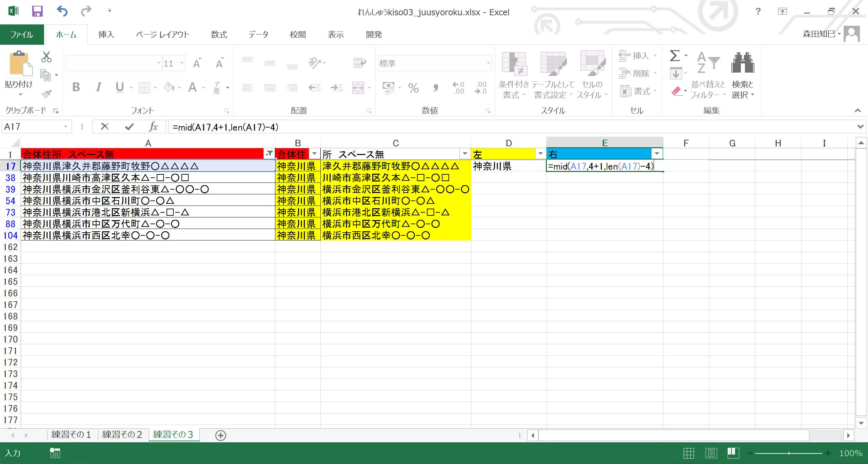The height and width of the screenshot is (464, 868).
Task: Open the Sort & Filter (並べ替えとフィルター) icon
Action: pyautogui.click(x=708, y=62)
